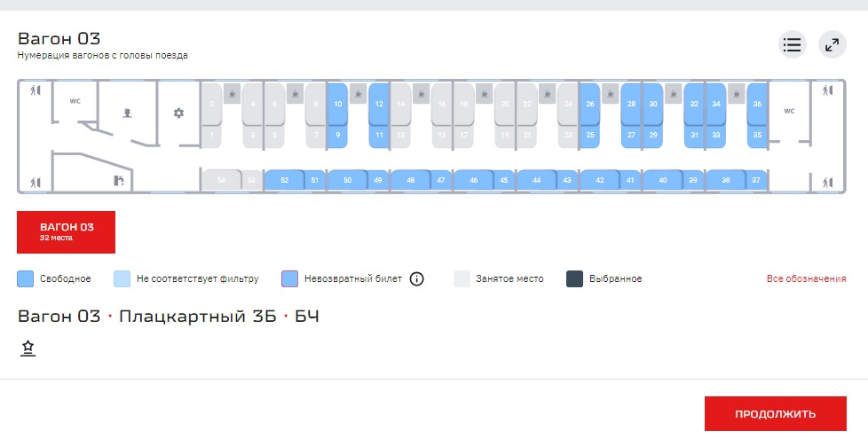Click the gear icon in carriage scheme

pos(178,113)
